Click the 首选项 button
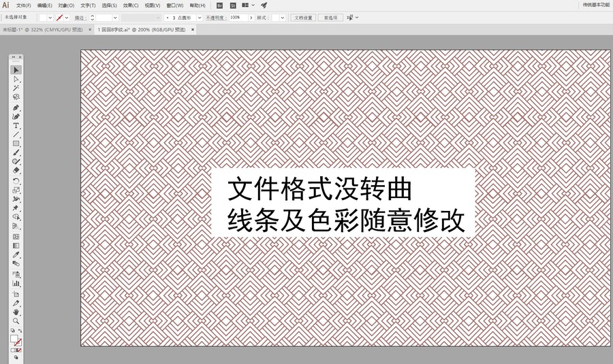Screen dimensions: 613x364 [x=330, y=18]
